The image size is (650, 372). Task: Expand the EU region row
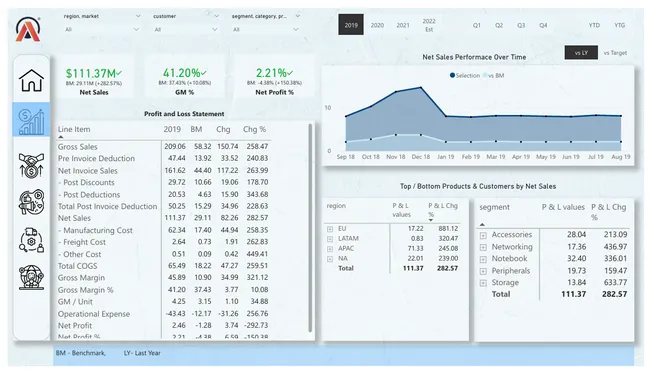point(330,229)
